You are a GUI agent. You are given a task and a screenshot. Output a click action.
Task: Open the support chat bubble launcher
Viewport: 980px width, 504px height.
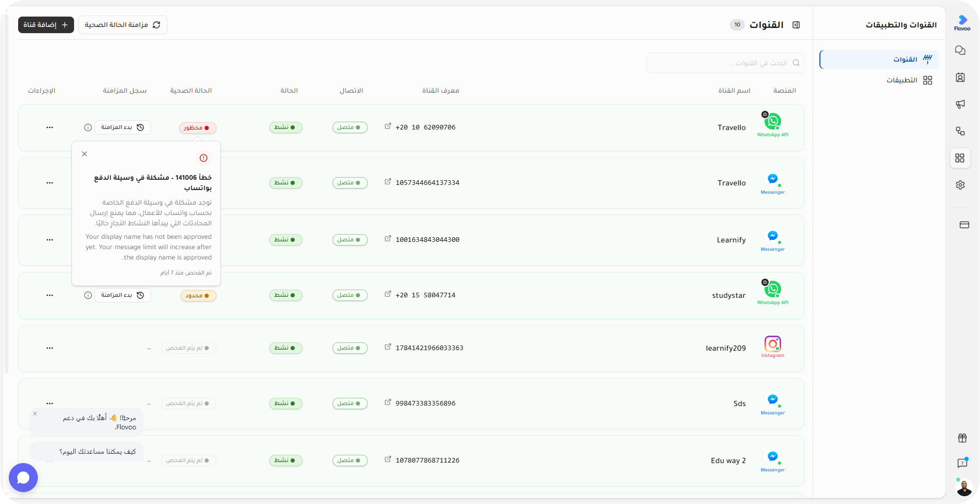tap(23, 478)
